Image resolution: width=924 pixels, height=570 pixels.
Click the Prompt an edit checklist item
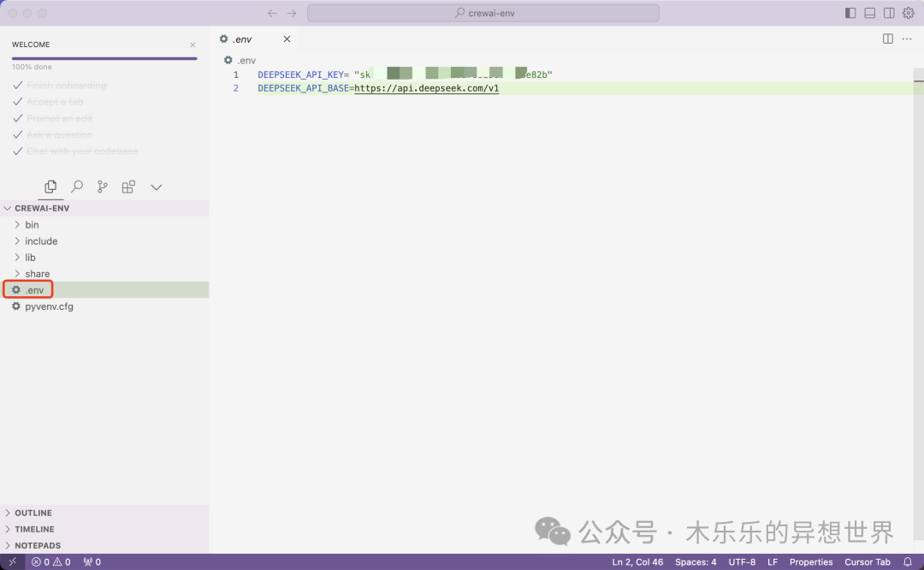point(60,118)
